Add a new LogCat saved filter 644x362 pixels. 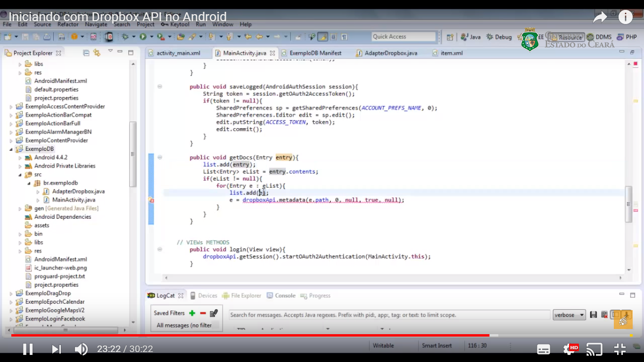tap(192, 313)
